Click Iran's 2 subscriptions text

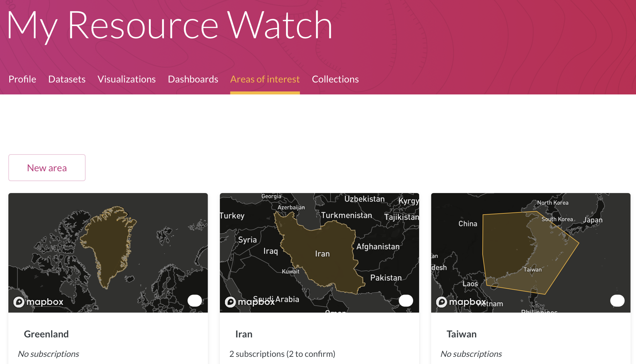[282, 354]
